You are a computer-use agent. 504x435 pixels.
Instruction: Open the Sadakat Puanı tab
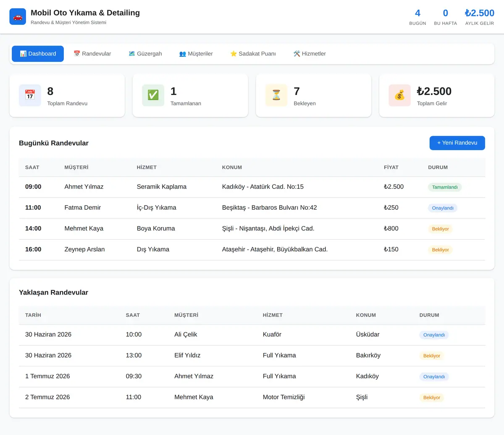(x=253, y=54)
